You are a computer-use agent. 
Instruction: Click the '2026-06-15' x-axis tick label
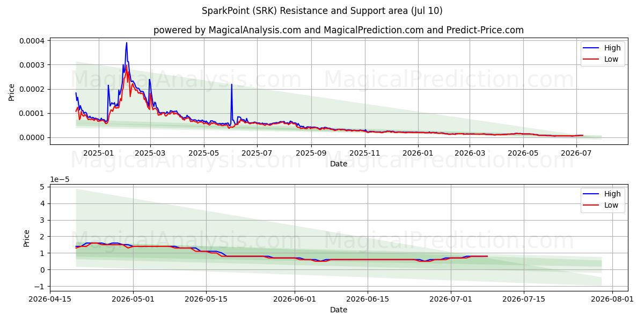[368, 298]
